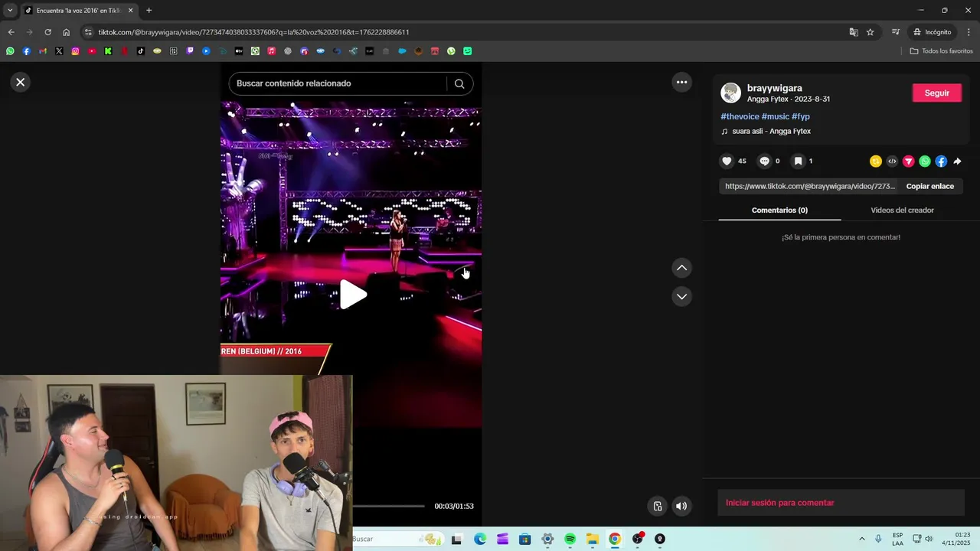Open the Incógnito profile button
Viewport: 980px width, 551px height.
[932, 32]
